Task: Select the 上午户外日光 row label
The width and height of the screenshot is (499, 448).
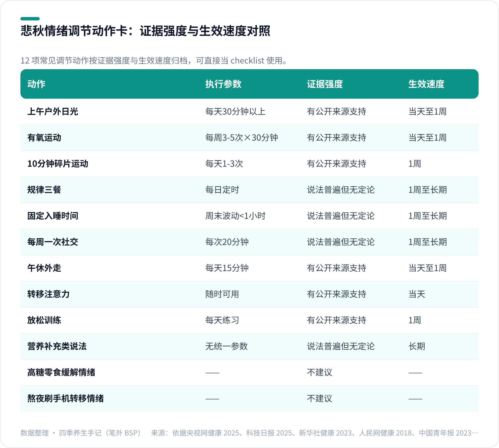Action: tap(53, 111)
